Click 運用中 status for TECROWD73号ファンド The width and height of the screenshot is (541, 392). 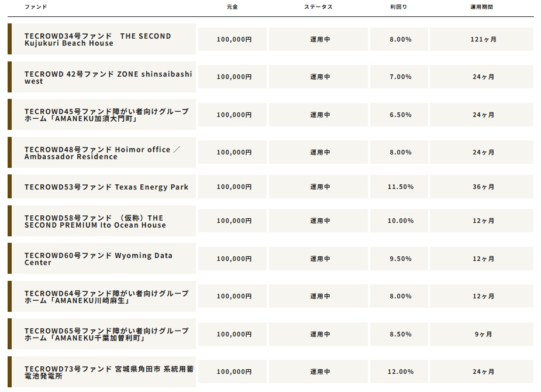[318, 372]
